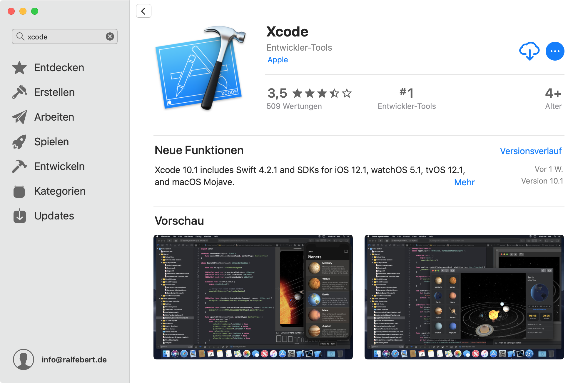Click the 509 Wertungen text
This screenshot has width=588, height=383.
pos(294,106)
